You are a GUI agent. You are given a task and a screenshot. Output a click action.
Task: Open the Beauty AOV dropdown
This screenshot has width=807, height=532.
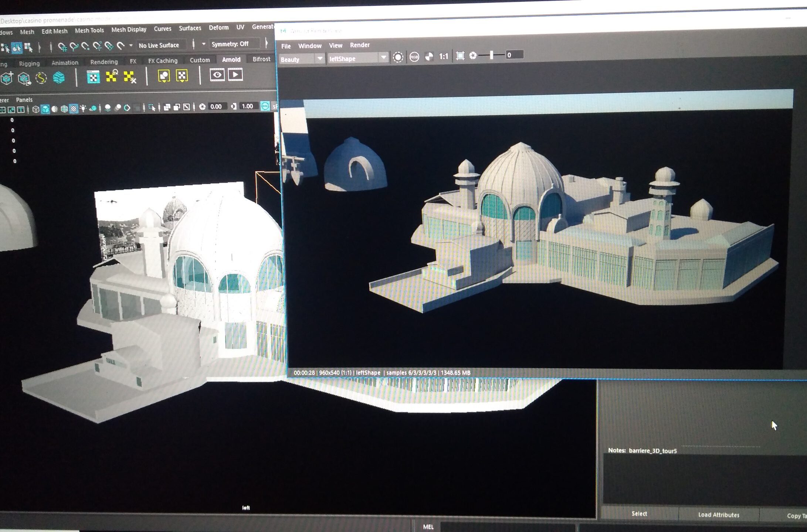(320, 59)
